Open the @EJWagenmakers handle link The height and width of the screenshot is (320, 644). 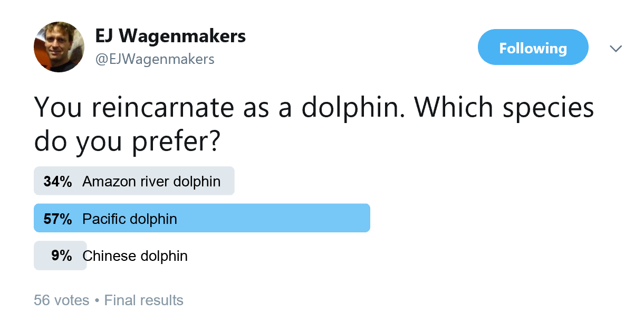coord(155,59)
